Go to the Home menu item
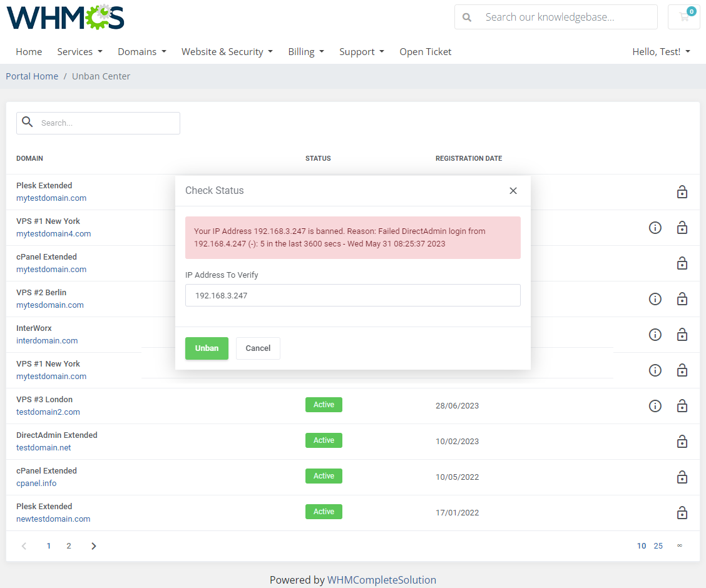The image size is (706, 588). [29, 52]
